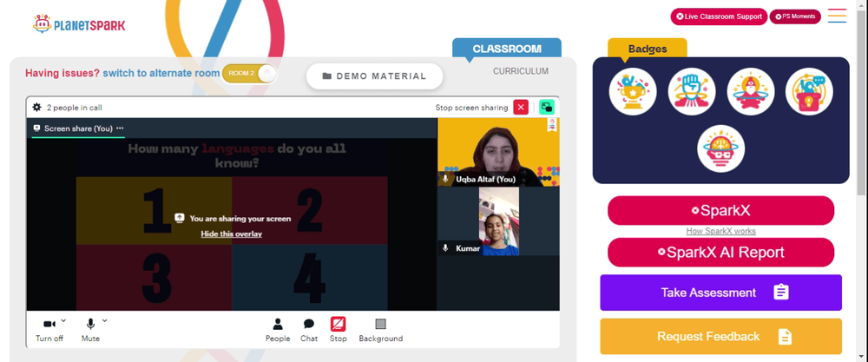Click Kumar participant video tile
The width and height of the screenshot is (868, 362).
click(498, 221)
